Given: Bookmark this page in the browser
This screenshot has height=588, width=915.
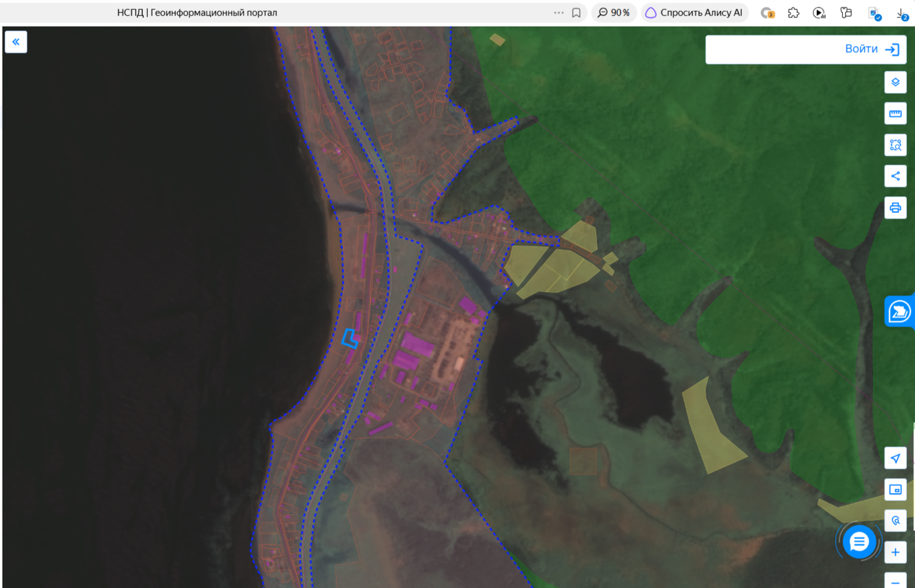Looking at the screenshot, I should (576, 13).
